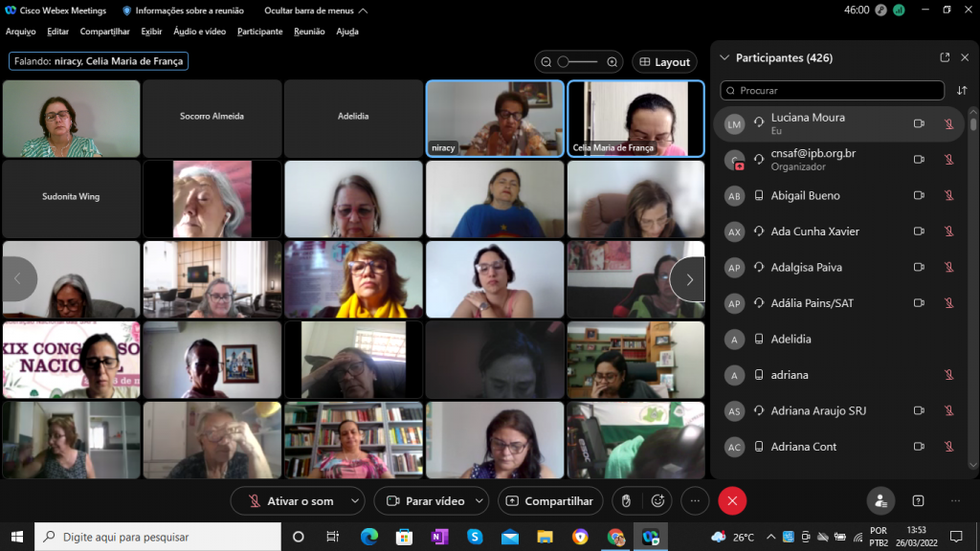Viewport: 980px width, 551px height.
Task: Click the Compartilhar share button
Action: coord(550,500)
